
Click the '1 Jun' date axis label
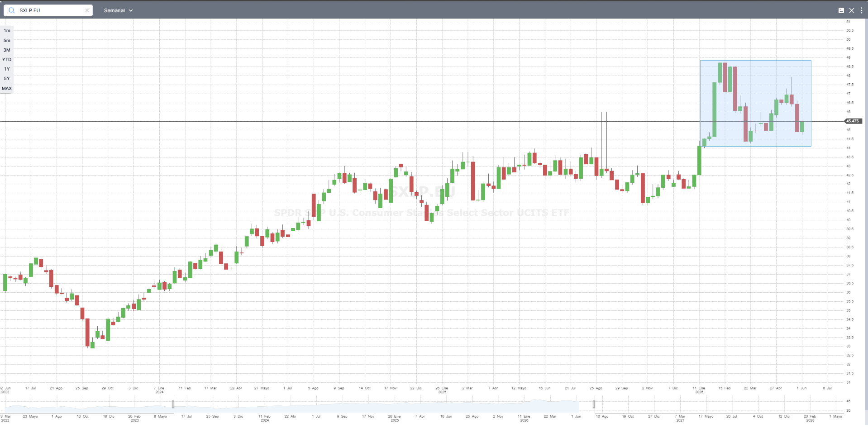point(801,388)
